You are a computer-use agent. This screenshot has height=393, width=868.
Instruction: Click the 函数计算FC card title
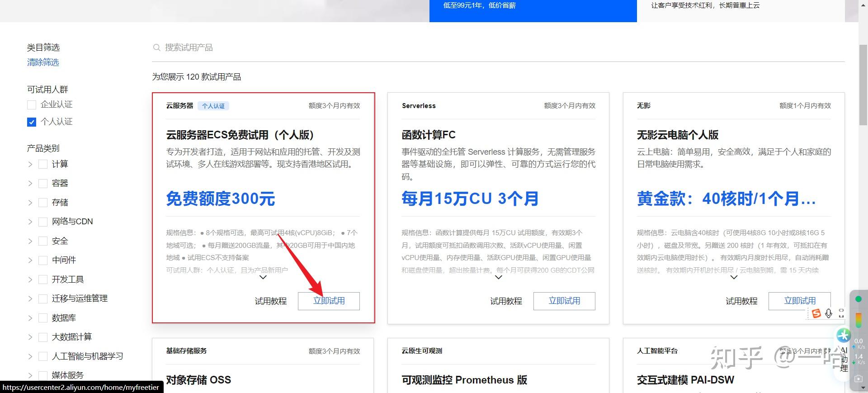point(429,135)
